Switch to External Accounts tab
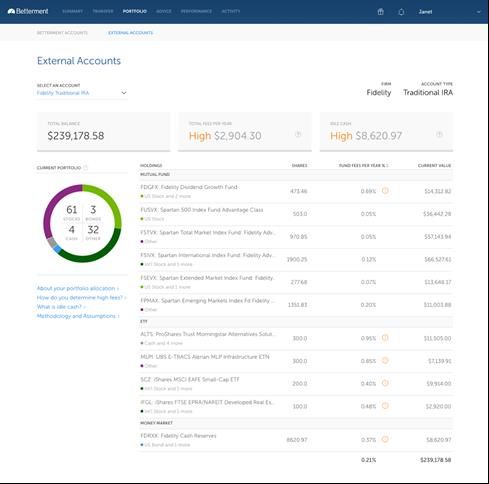The height and width of the screenshot is (484, 489). tap(130, 33)
